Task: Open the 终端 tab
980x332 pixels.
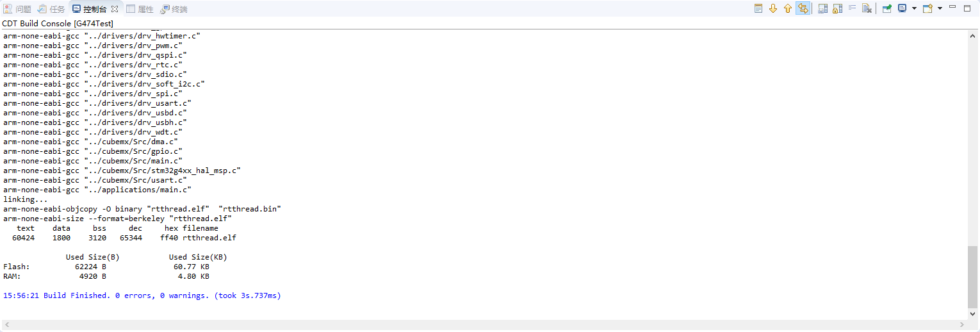Action: click(x=174, y=9)
